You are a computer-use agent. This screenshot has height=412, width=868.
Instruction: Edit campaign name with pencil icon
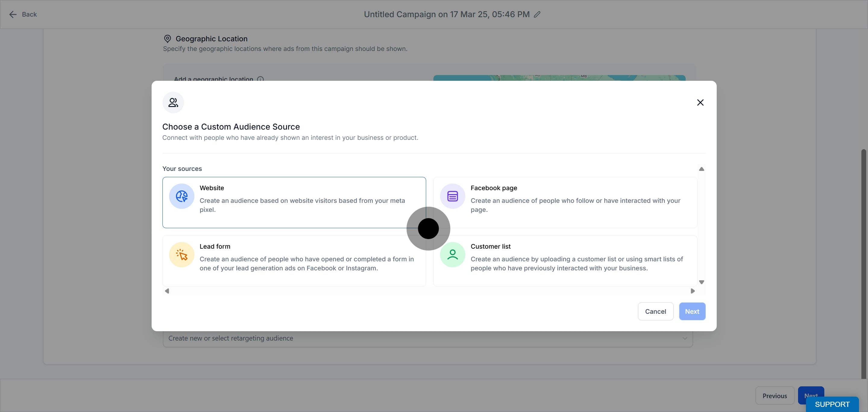point(537,14)
